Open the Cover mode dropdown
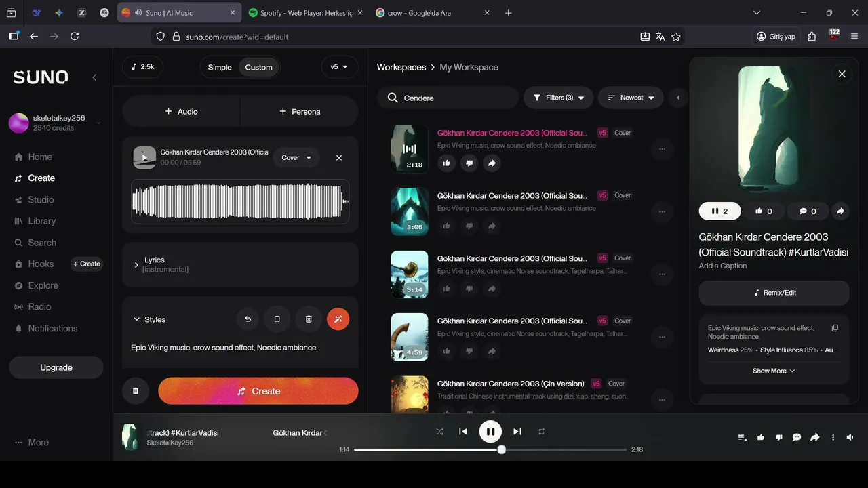The width and height of the screenshot is (868, 488). (x=296, y=158)
